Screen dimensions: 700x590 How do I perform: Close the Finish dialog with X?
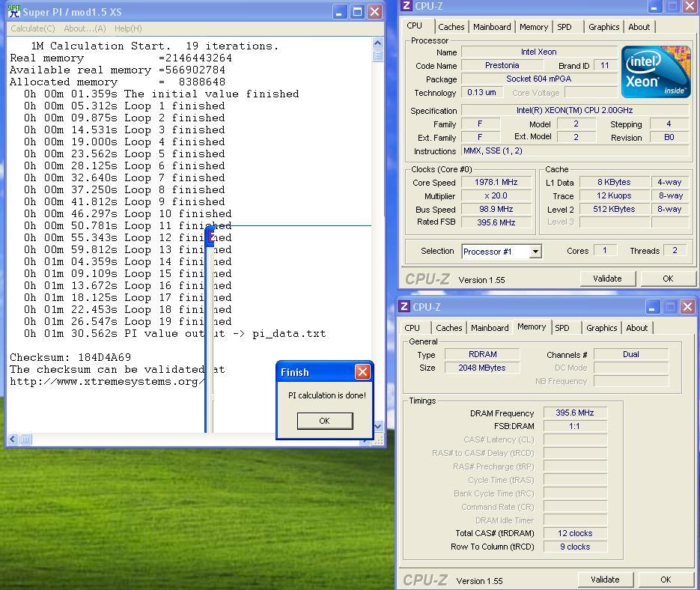pyautogui.click(x=362, y=371)
